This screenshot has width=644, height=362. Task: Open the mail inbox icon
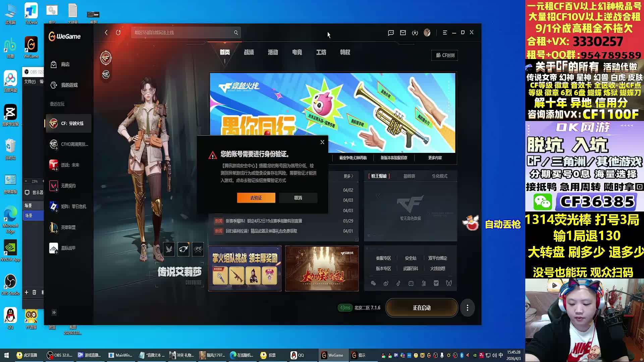point(403,33)
